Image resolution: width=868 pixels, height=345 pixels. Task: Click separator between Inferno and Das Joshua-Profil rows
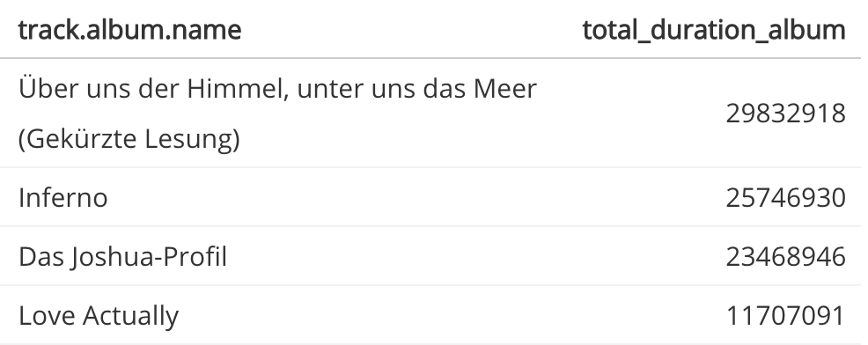pos(430,226)
